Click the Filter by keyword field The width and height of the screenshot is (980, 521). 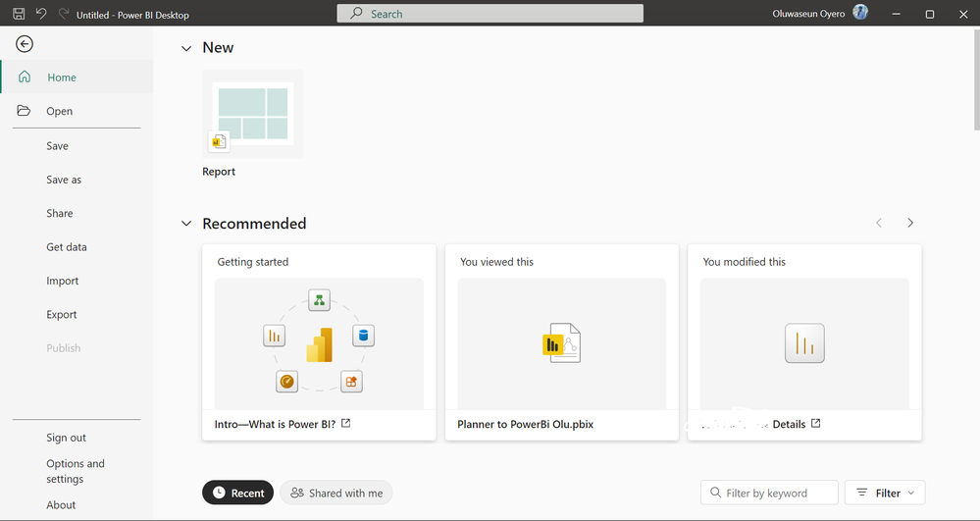click(769, 493)
